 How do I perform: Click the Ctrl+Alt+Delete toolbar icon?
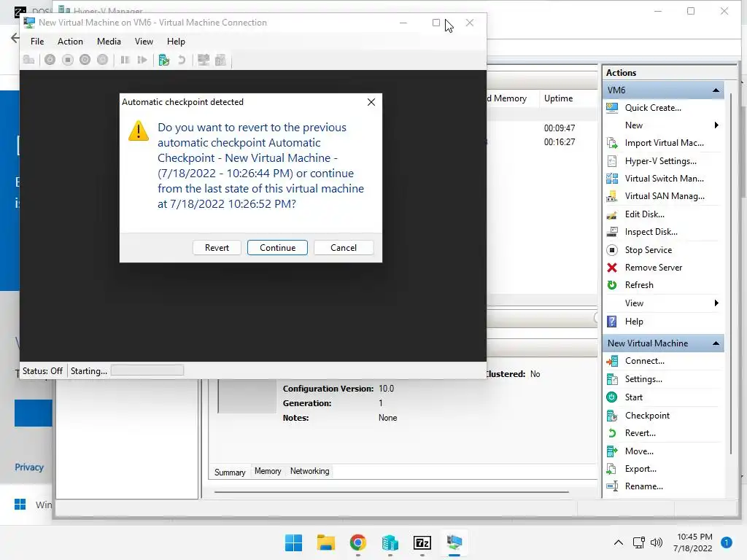tap(29, 60)
